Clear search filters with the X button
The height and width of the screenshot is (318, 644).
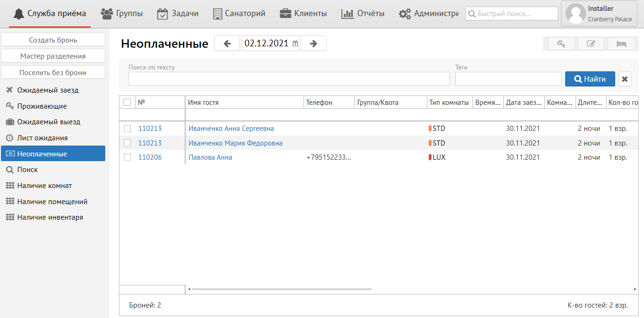click(625, 79)
